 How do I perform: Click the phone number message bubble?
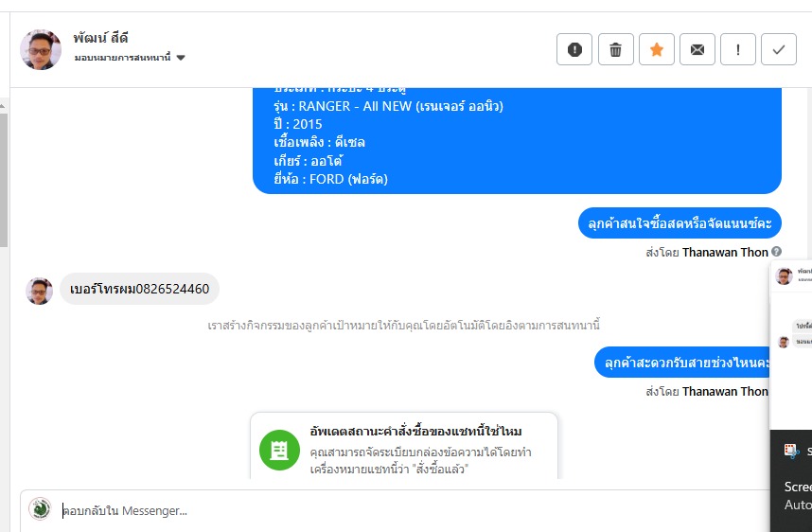point(139,289)
